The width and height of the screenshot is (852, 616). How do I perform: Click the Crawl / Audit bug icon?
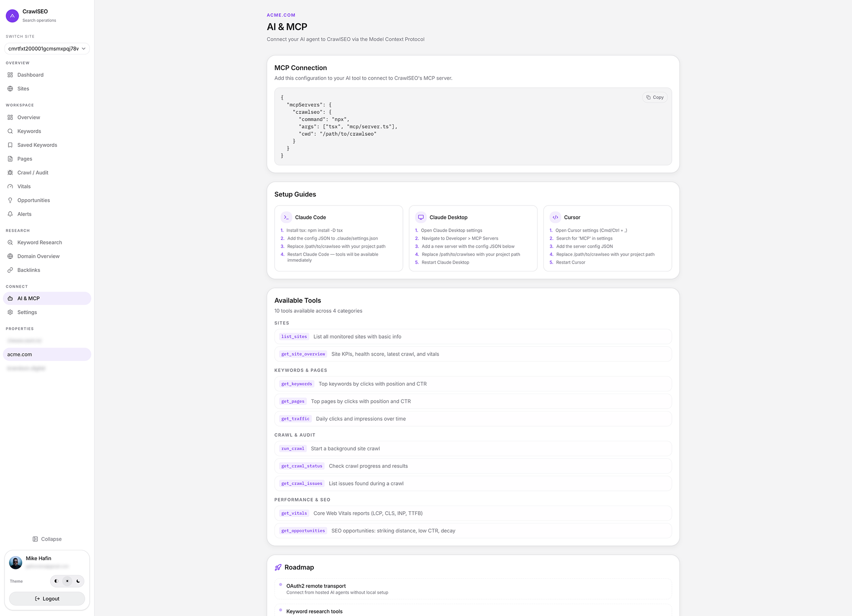click(10, 173)
